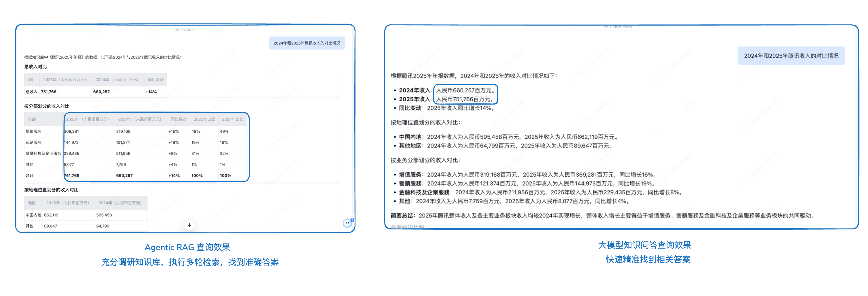Click the bold 金融科技及企業服務 bullet label in right chat

(424, 192)
